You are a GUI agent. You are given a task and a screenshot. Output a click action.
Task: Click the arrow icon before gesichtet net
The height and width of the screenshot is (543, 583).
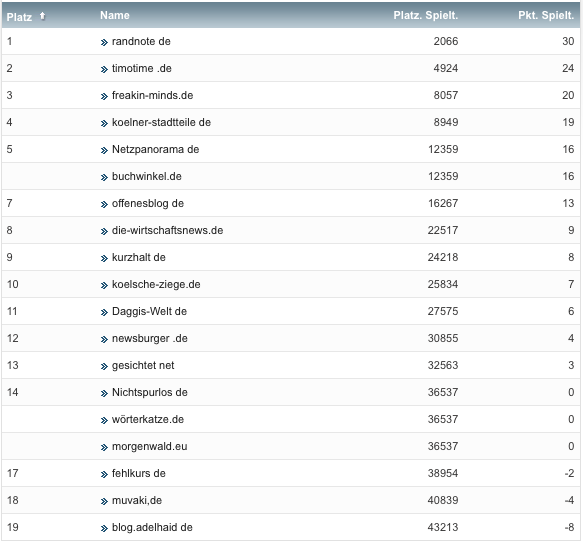104,366
